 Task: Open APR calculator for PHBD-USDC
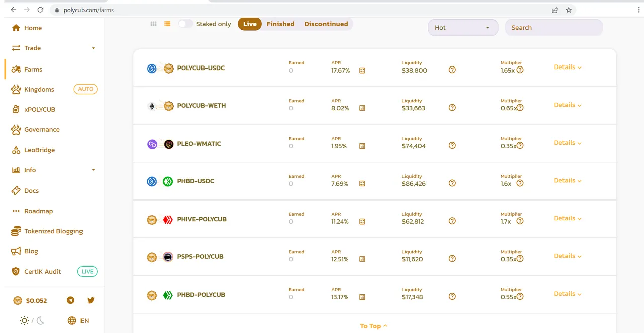362,184
